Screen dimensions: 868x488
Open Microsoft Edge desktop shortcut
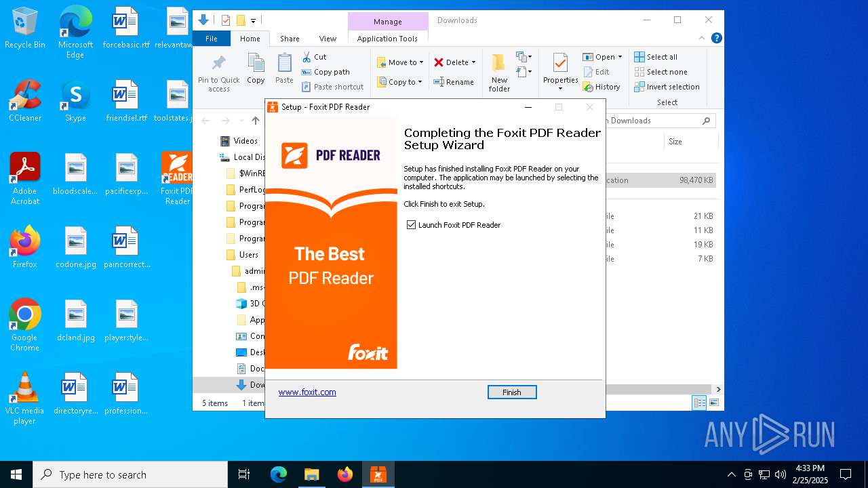coord(75,33)
